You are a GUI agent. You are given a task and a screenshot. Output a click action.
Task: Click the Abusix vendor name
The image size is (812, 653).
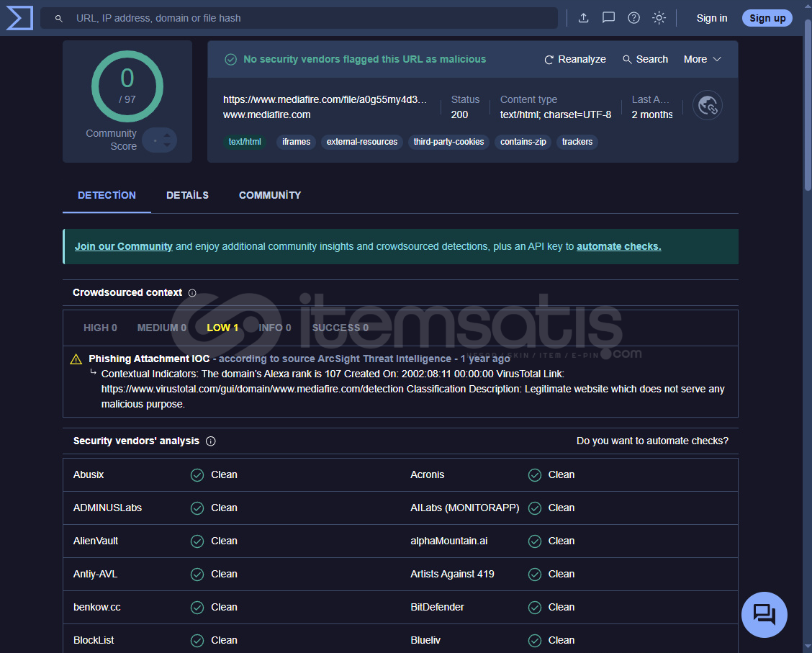pos(89,475)
